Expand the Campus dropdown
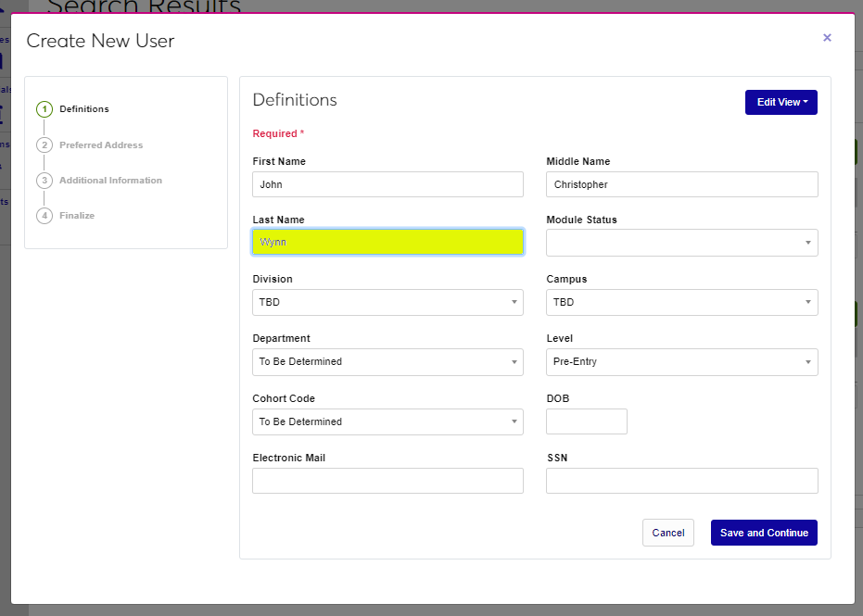This screenshot has height=616, width=863. click(x=681, y=302)
